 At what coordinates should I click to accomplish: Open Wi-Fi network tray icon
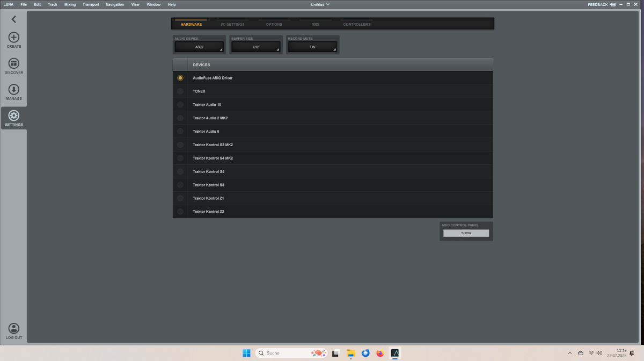[x=591, y=353]
